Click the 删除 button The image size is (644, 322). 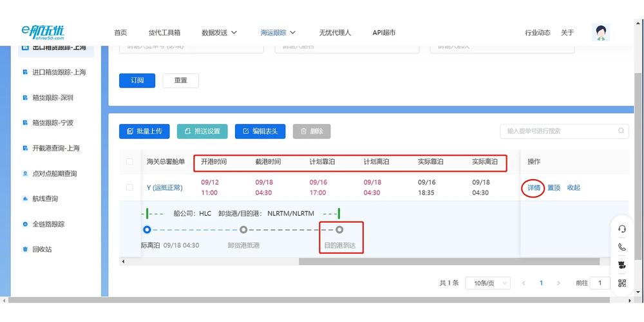pyautogui.click(x=312, y=131)
